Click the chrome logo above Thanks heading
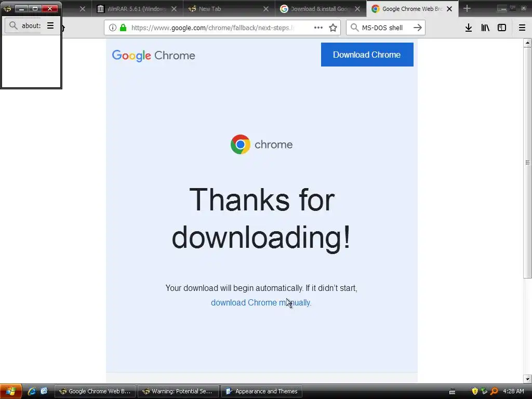The image size is (532, 399). [x=261, y=144]
